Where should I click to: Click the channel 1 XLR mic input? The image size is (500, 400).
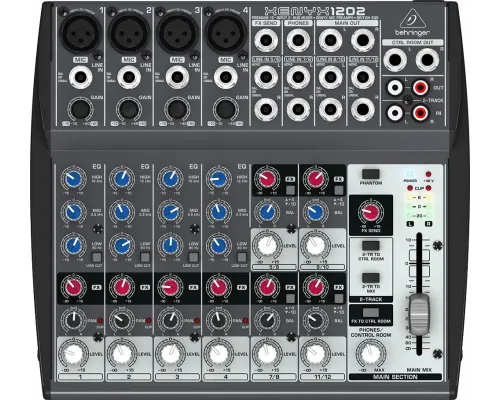click(80, 33)
